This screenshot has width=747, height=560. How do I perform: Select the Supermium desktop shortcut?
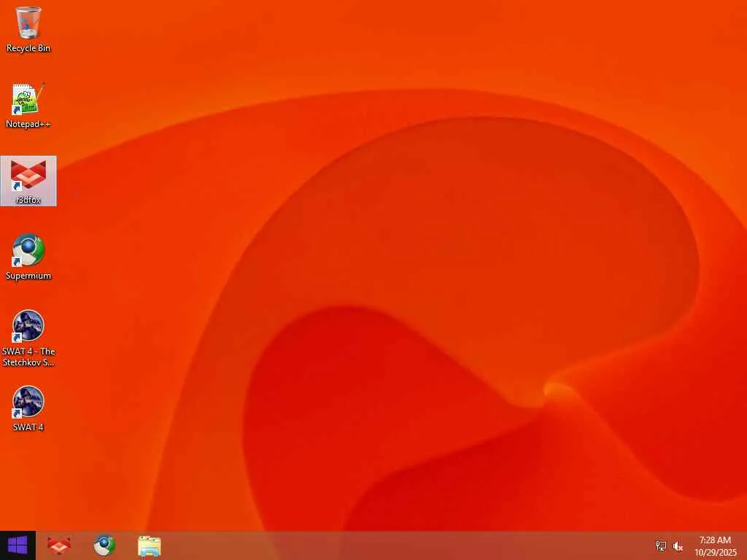click(x=28, y=257)
